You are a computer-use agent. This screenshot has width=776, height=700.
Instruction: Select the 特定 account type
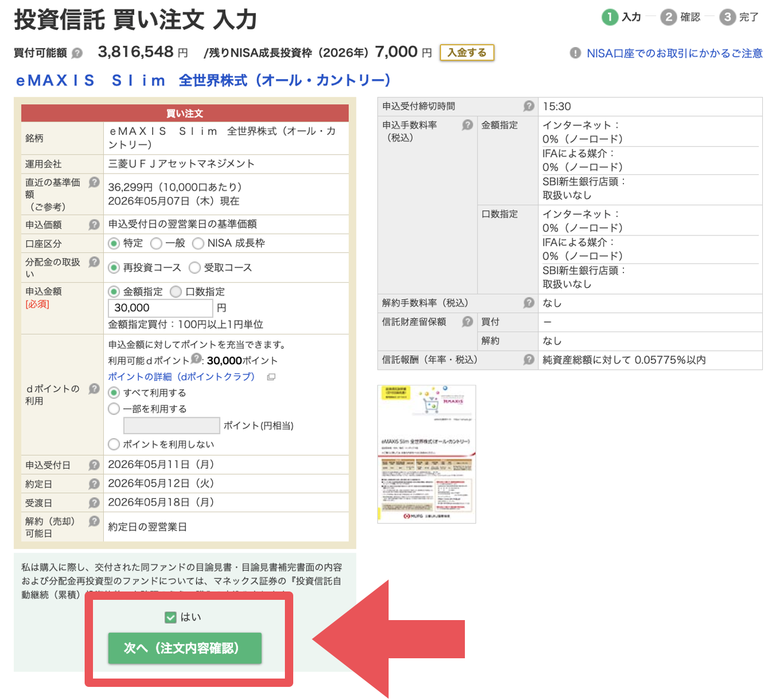pos(114,243)
